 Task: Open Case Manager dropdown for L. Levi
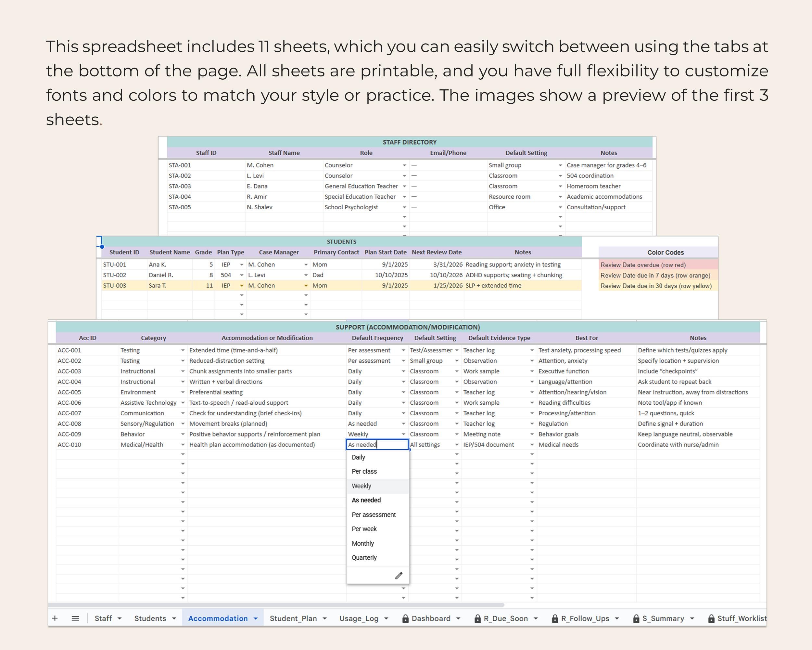pyautogui.click(x=306, y=275)
